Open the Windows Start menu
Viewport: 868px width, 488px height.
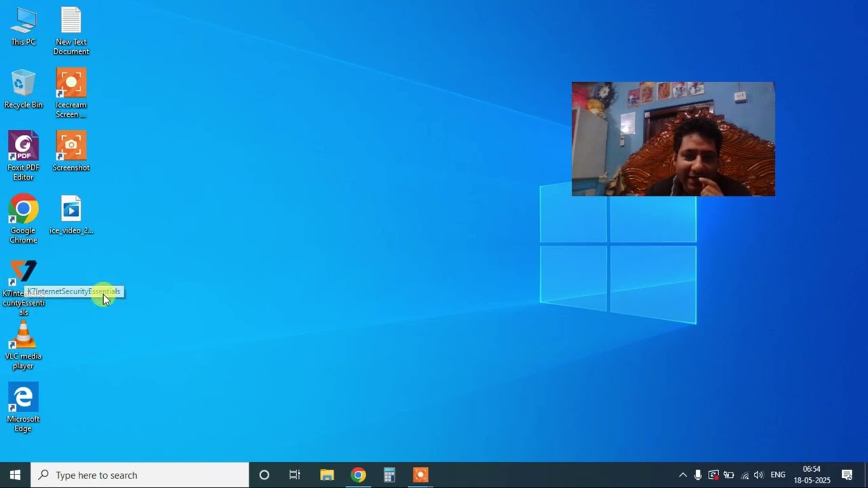click(15, 475)
